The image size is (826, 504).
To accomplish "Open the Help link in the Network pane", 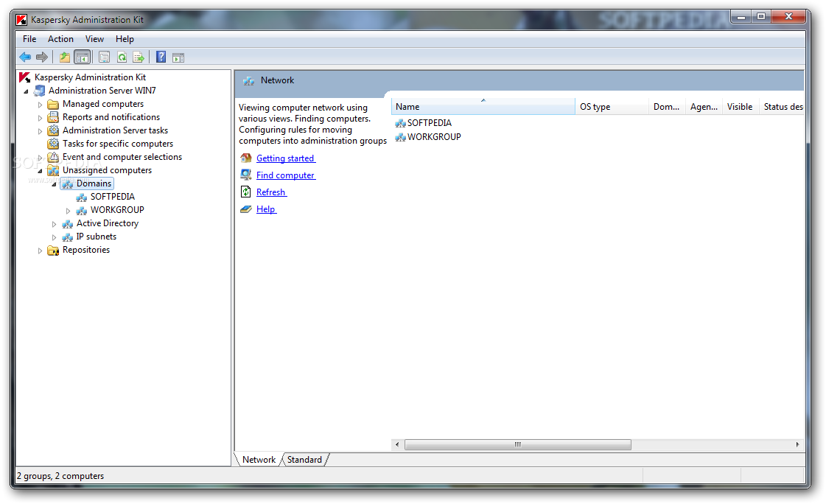I will click(266, 209).
